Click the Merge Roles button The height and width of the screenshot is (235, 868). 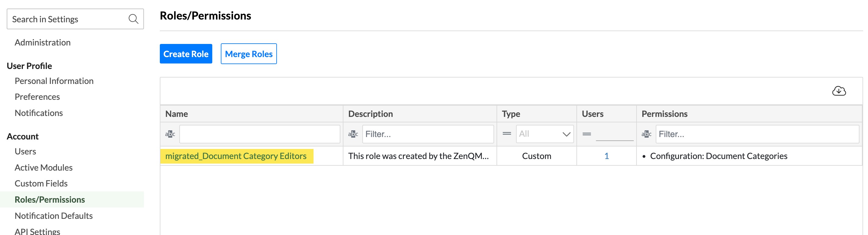click(249, 54)
